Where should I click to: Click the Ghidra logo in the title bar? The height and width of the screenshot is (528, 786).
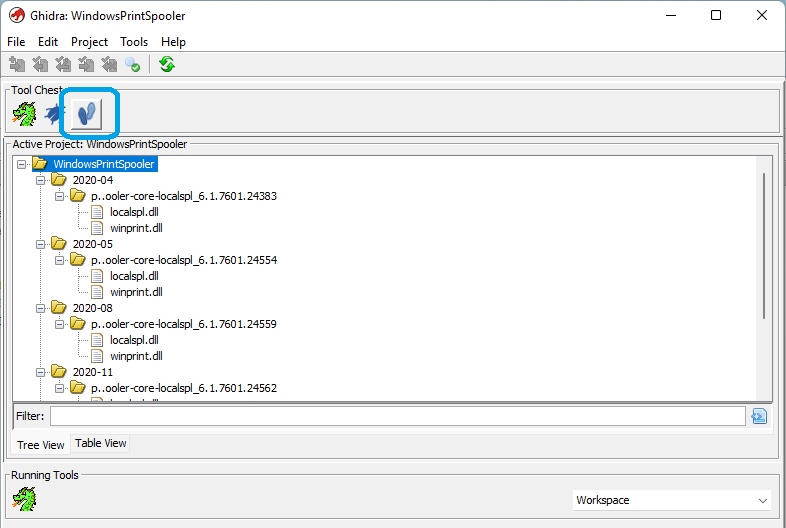(x=17, y=15)
